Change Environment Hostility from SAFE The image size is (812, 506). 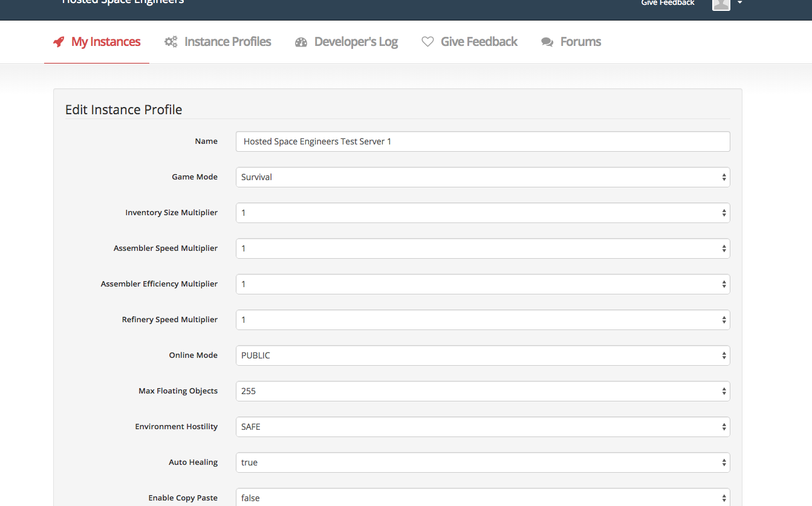click(x=482, y=427)
